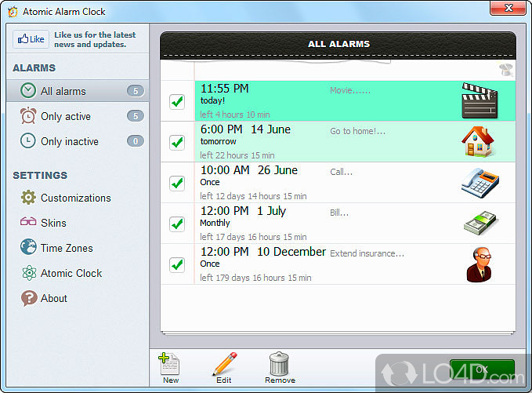Click the Only inactive count badge 0
The image size is (532, 393).
(136, 141)
